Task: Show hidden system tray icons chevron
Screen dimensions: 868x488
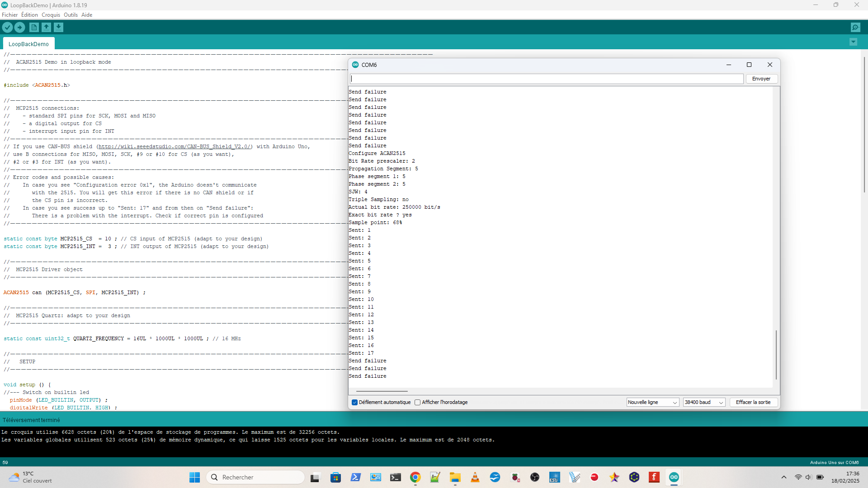Action: pos(784,477)
